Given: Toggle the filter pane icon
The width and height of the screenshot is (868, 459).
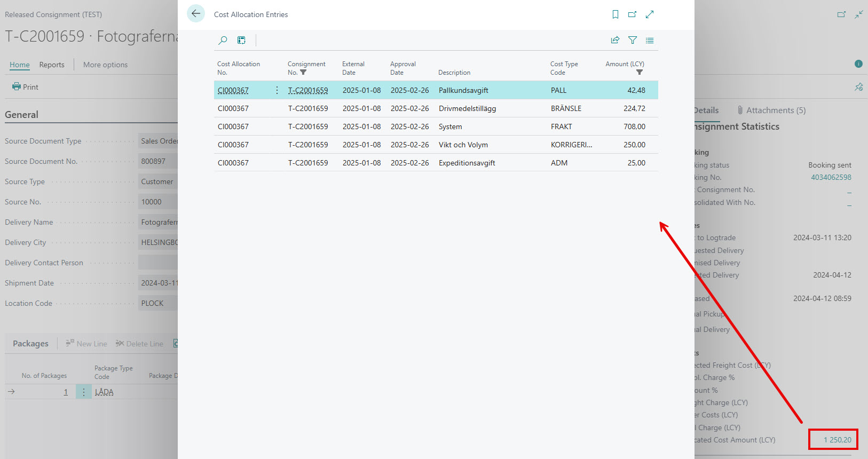Looking at the screenshot, I should click(633, 40).
